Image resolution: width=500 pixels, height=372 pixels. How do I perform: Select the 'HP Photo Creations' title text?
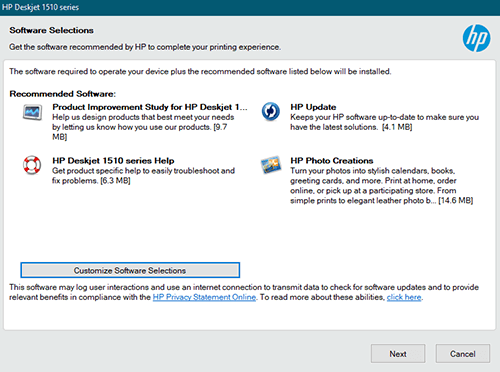click(332, 161)
